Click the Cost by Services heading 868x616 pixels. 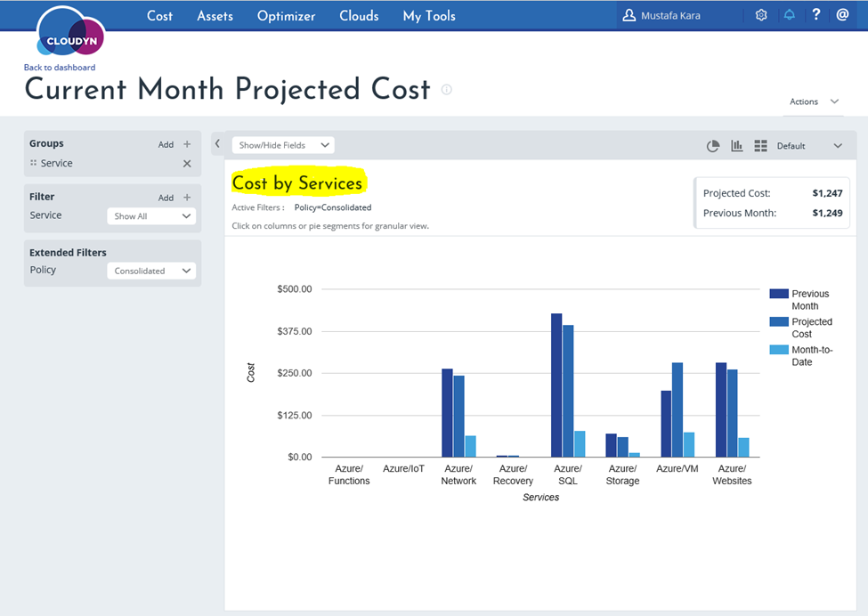[297, 182]
